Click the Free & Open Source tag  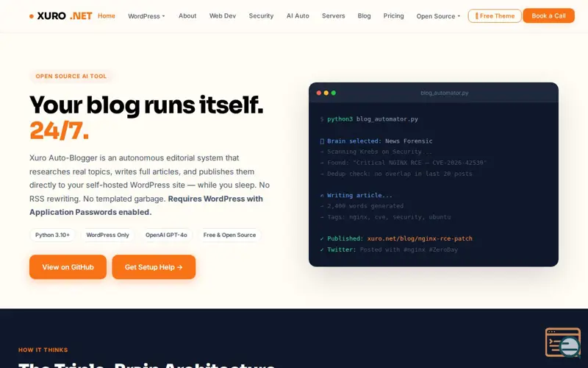(x=229, y=235)
